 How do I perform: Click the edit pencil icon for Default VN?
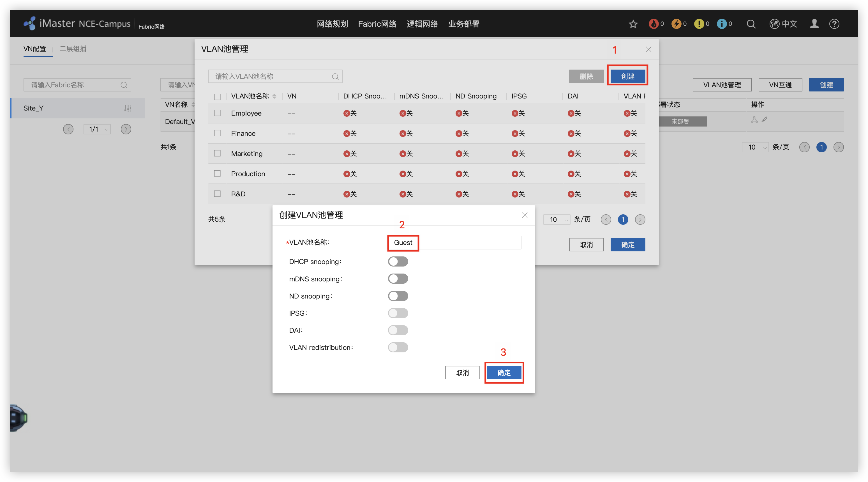pyautogui.click(x=765, y=120)
